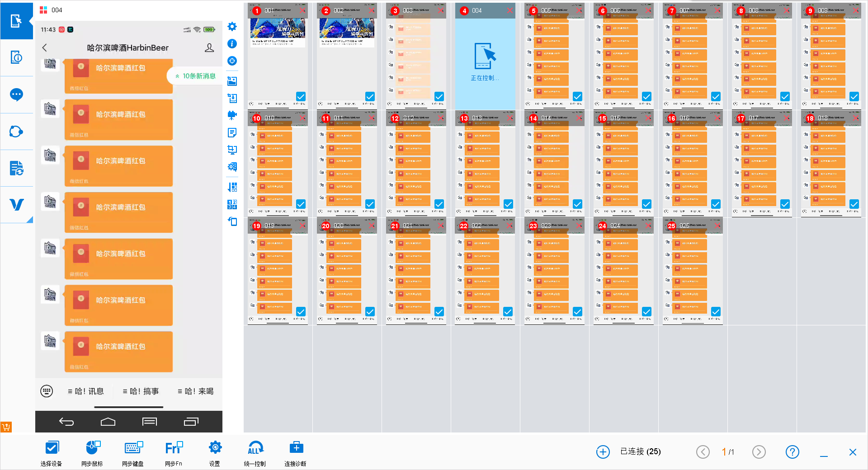This screenshot has width=868, height=470.
Task: Open the refresh sync sidebar tab
Action: pyautogui.click(x=16, y=132)
